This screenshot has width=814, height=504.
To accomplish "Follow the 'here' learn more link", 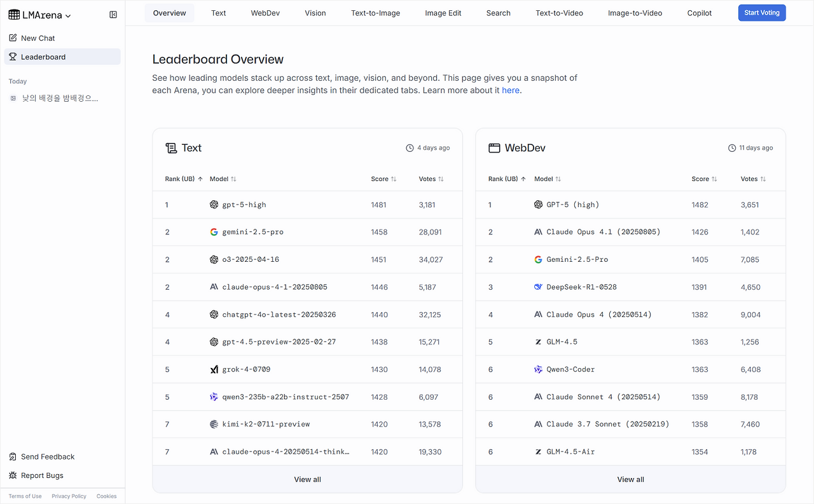I will [511, 90].
